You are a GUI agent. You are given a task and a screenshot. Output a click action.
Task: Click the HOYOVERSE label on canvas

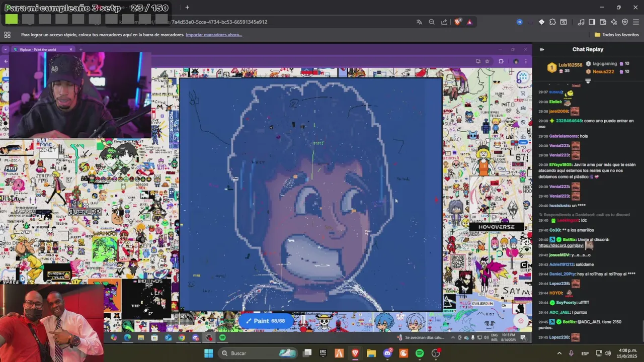[x=496, y=227]
